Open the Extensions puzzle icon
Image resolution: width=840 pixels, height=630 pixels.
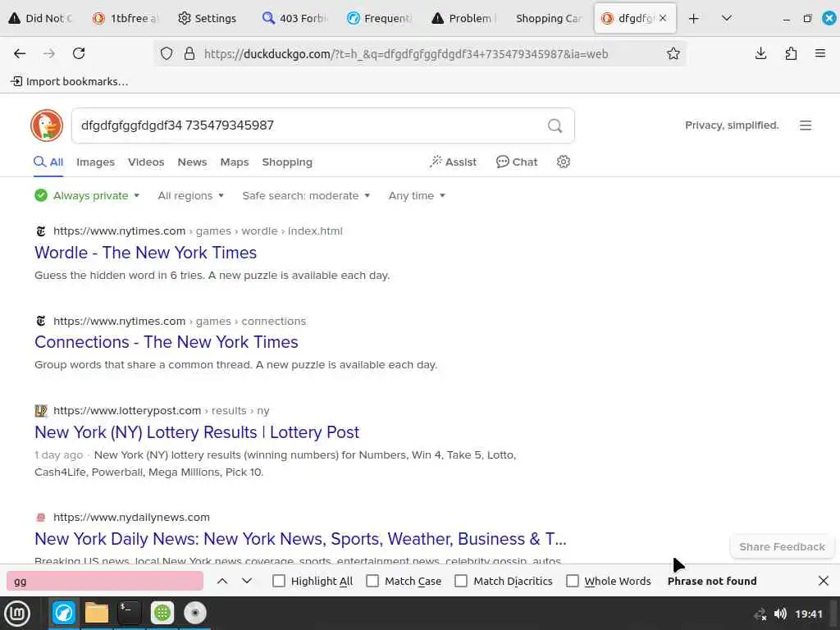click(791, 53)
